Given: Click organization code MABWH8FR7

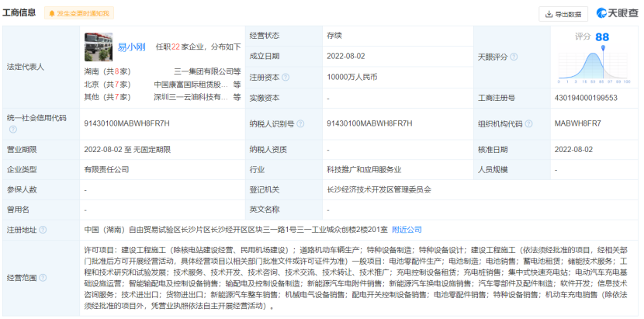Looking at the screenshot, I should tap(578, 123).
